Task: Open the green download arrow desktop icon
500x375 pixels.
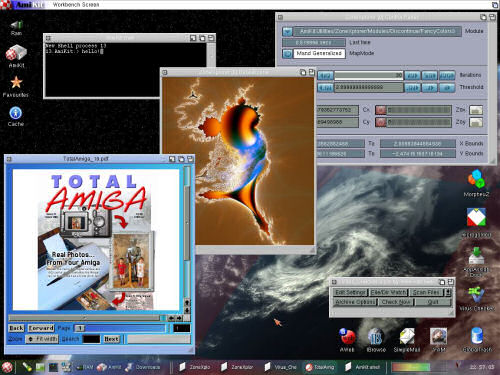Action: (476, 256)
